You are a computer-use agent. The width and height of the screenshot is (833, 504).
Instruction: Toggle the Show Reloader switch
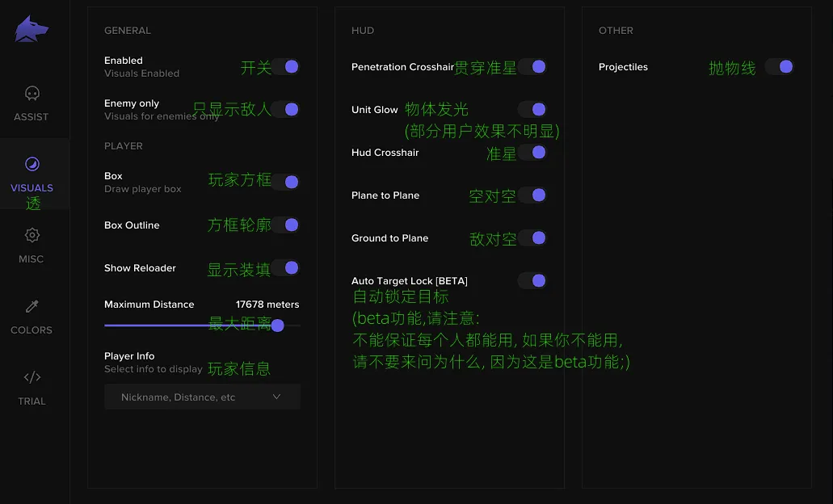(x=286, y=268)
